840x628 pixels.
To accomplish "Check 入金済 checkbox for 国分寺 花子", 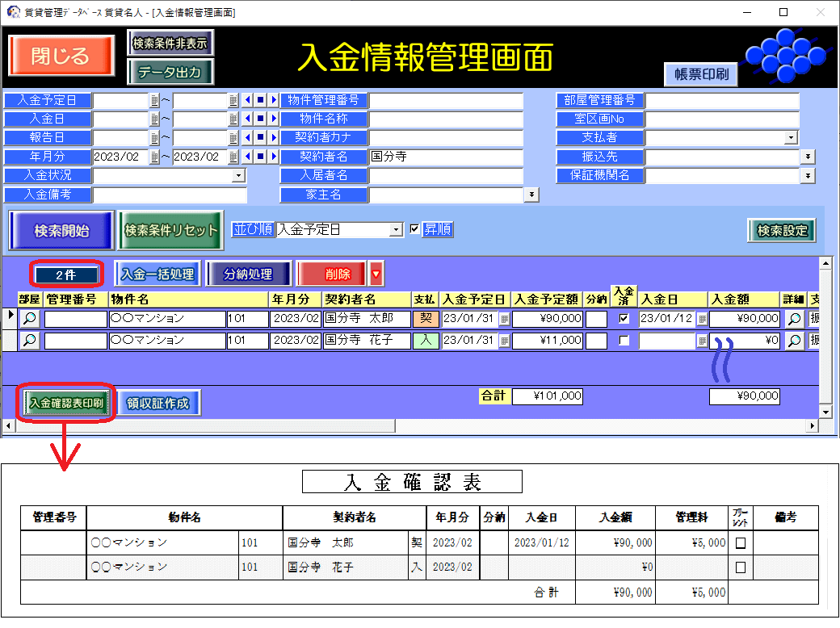I will [624, 341].
